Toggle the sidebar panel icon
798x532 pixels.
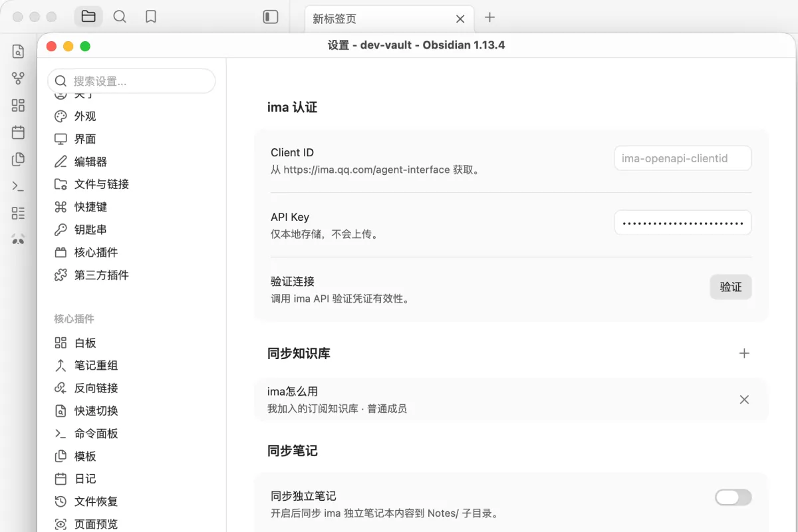pos(270,17)
